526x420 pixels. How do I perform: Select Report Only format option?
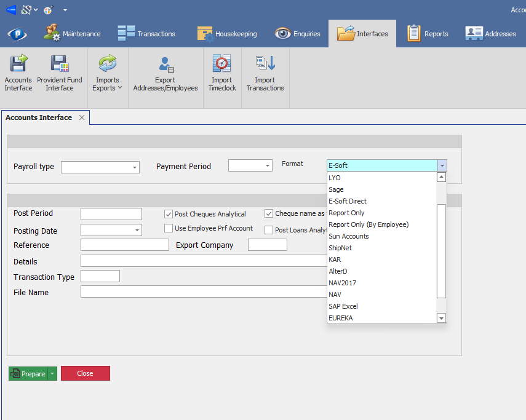[x=382, y=213]
